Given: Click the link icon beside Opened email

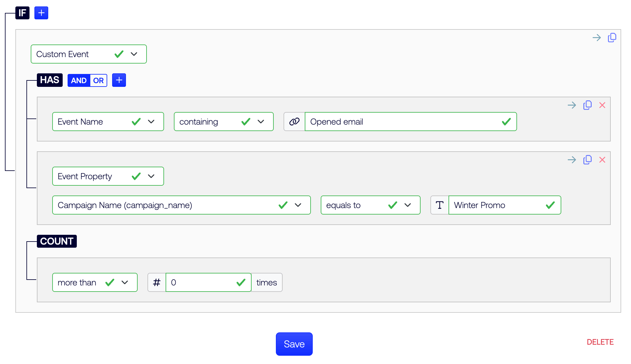Looking at the screenshot, I should [294, 122].
